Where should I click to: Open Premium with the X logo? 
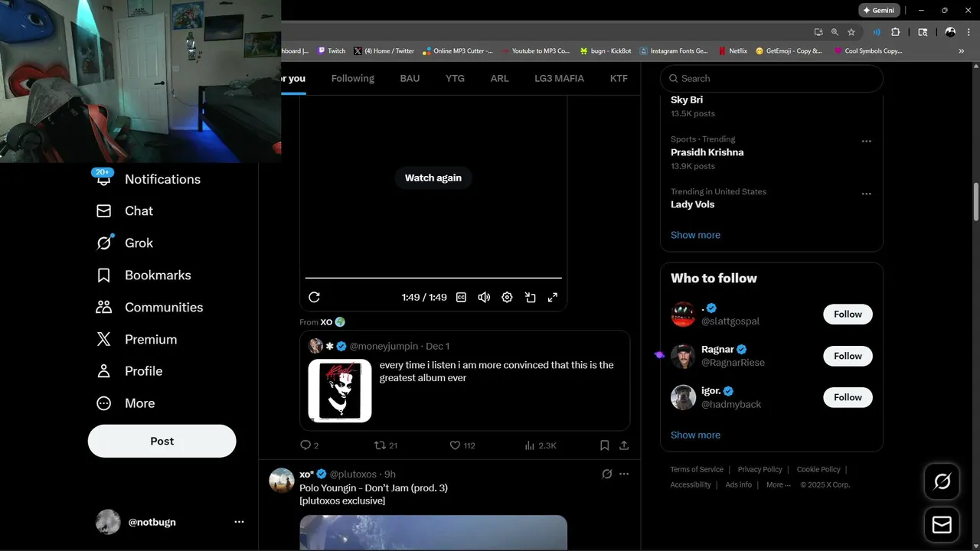click(136, 340)
